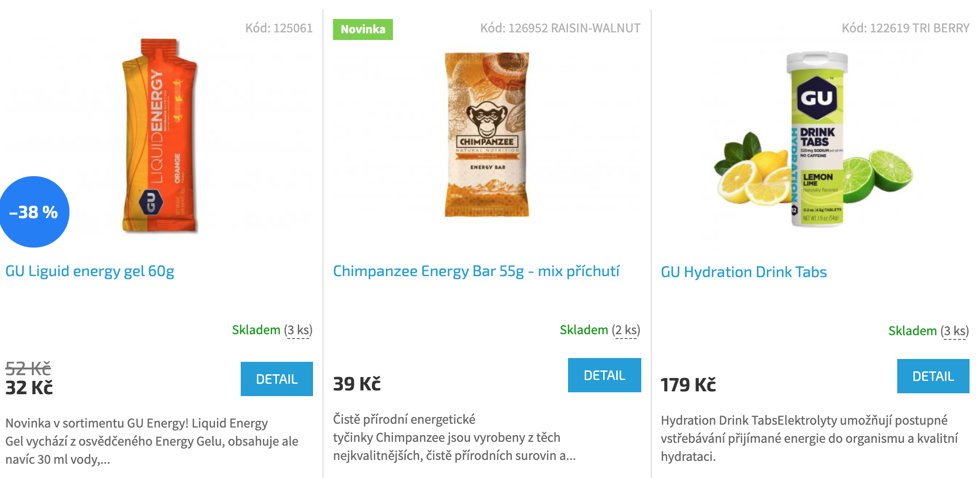Click the Chimpanzee energy bar product image
The width and height of the screenshot is (980, 478).
(487, 135)
